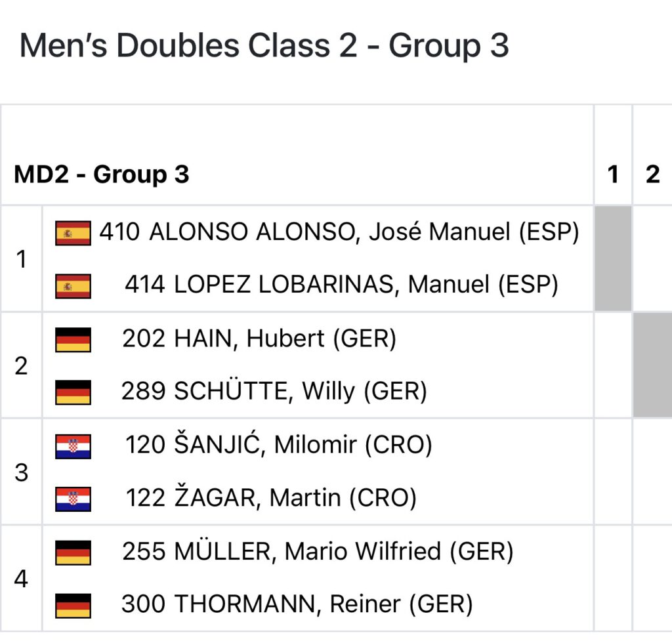Click Croatian flag beside Šanjić, Milomir
Viewport: 672px width, 643px height.
[x=73, y=446]
